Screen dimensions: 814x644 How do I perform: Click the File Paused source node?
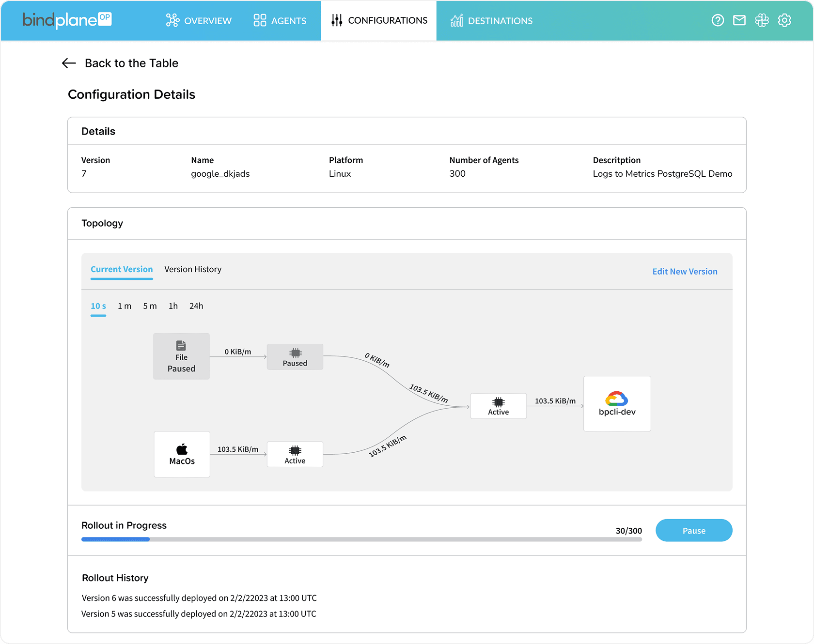[182, 356]
